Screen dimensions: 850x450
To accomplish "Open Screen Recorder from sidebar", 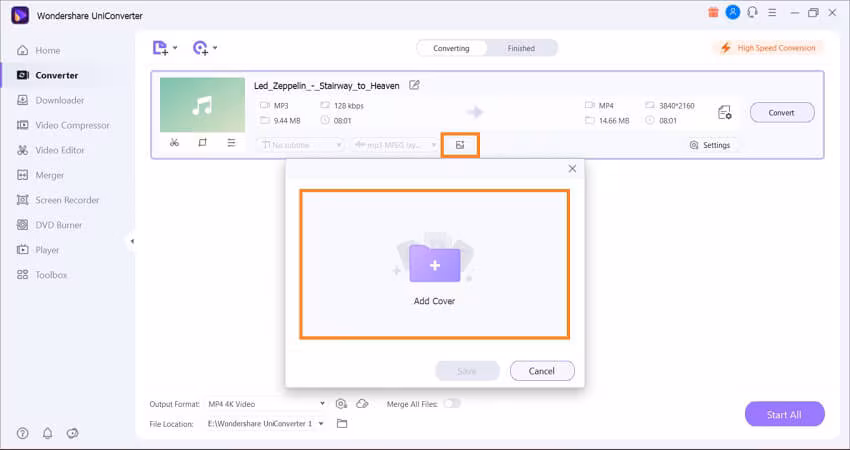I will point(58,200).
